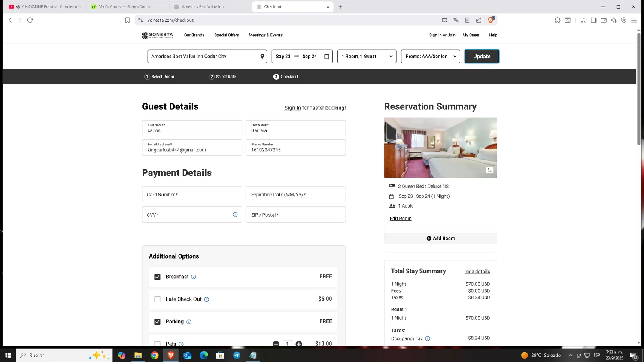Click the location pin icon in hotel field
The image size is (644, 362).
262,56
